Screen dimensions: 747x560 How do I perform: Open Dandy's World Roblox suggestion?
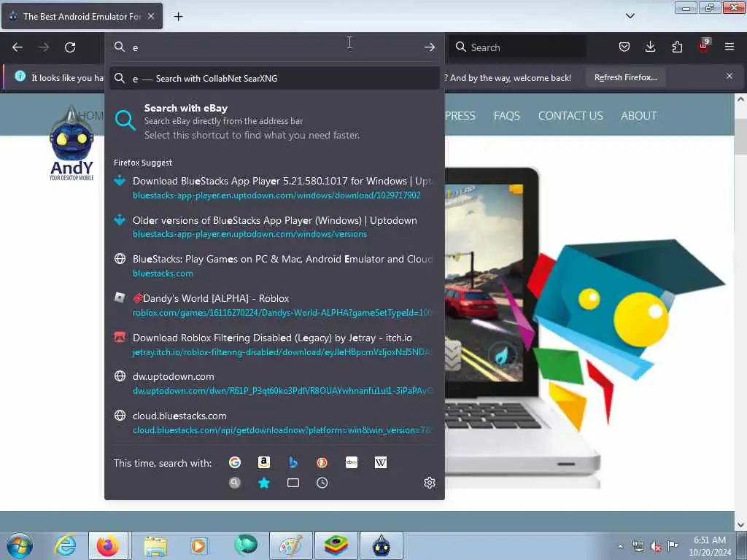click(274, 305)
